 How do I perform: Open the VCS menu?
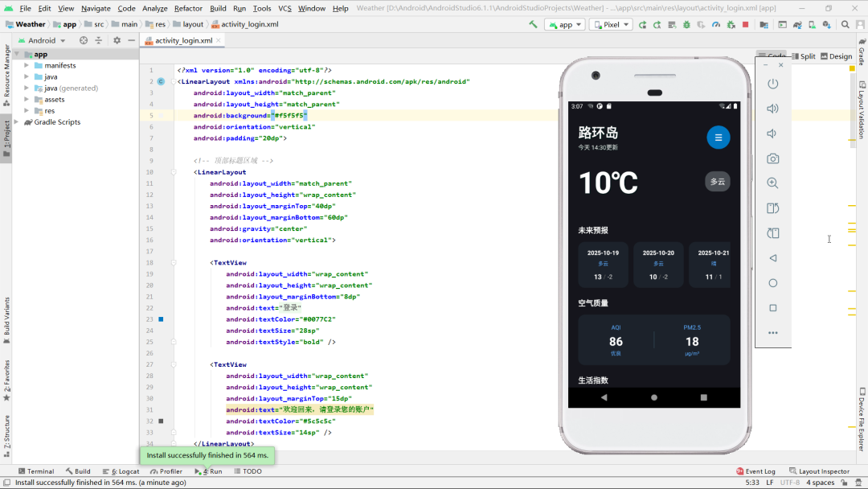pyautogui.click(x=285, y=8)
